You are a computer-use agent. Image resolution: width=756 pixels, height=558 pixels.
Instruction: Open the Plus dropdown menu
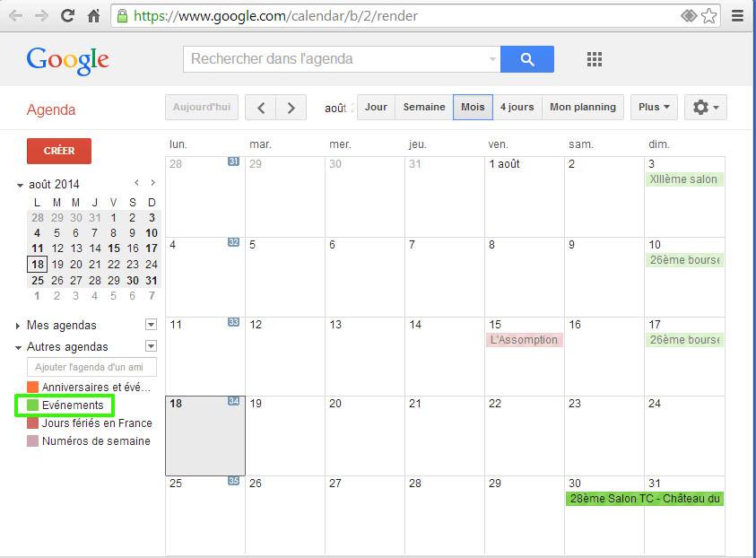click(654, 107)
